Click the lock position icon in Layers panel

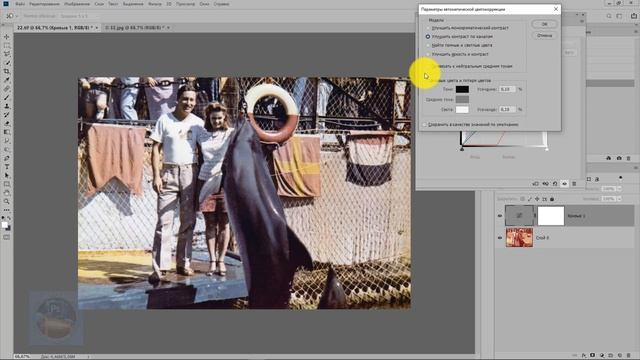point(537,199)
